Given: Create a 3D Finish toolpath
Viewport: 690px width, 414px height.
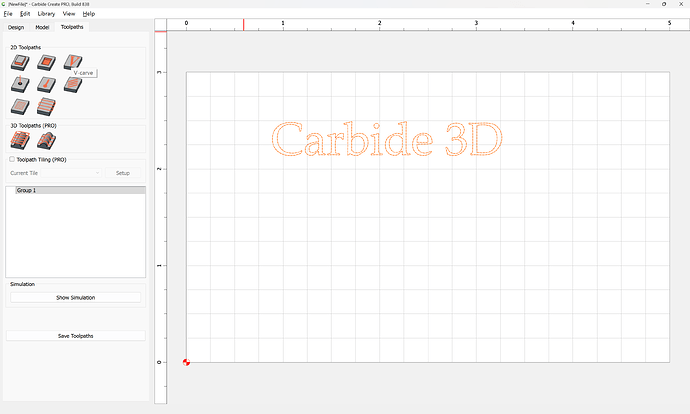Looking at the screenshot, I should pos(45,141).
